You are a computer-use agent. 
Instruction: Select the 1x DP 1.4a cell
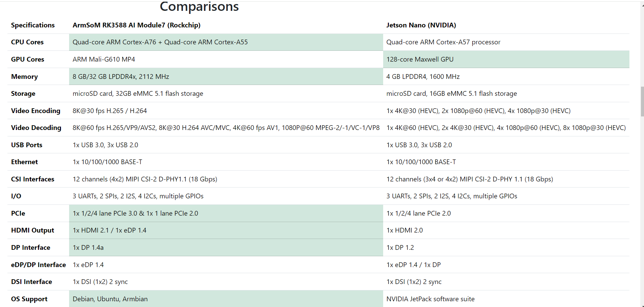point(88,247)
